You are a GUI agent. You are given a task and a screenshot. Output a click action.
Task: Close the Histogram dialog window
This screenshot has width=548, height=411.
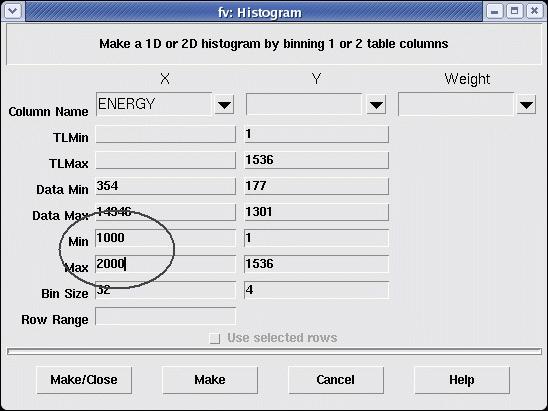534,12
